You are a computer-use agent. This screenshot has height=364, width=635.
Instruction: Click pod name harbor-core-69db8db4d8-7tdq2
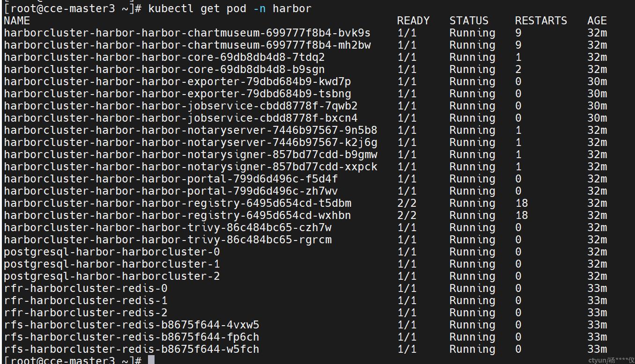click(x=164, y=57)
